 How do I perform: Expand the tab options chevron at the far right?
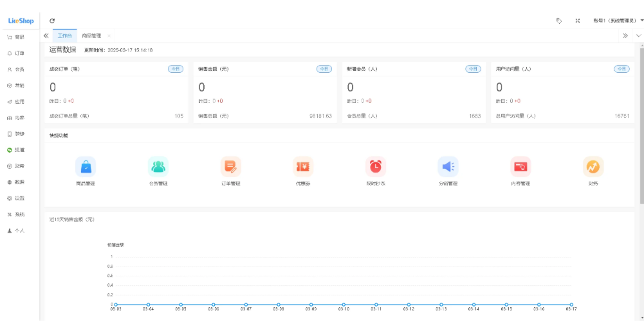point(639,36)
